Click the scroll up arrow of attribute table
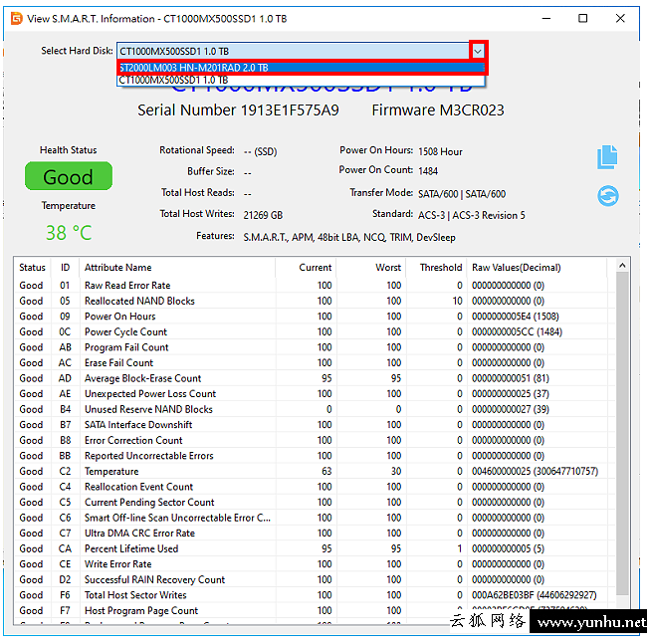Viewport: 650px width, 644px height. (622, 265)
